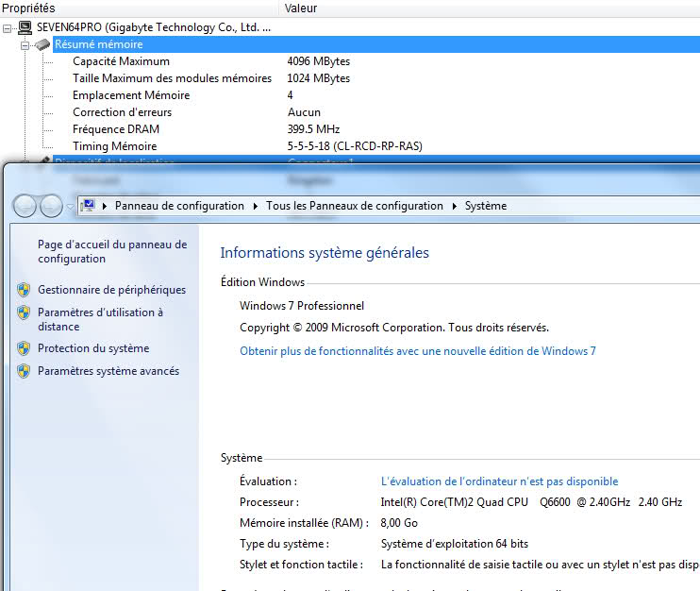The image size is (700, 591).
Task: Collapse the Résumé mémoire node
Action: tap(25, 45)
